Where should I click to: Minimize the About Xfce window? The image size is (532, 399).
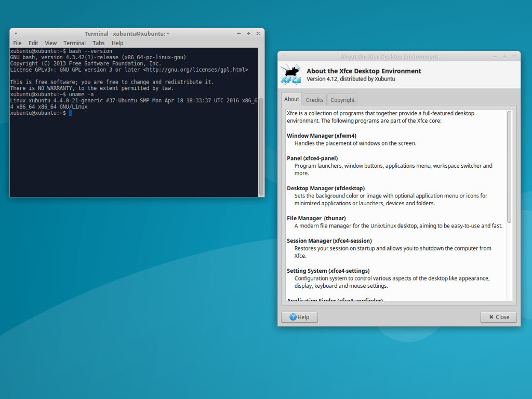(x=495, y=57)
